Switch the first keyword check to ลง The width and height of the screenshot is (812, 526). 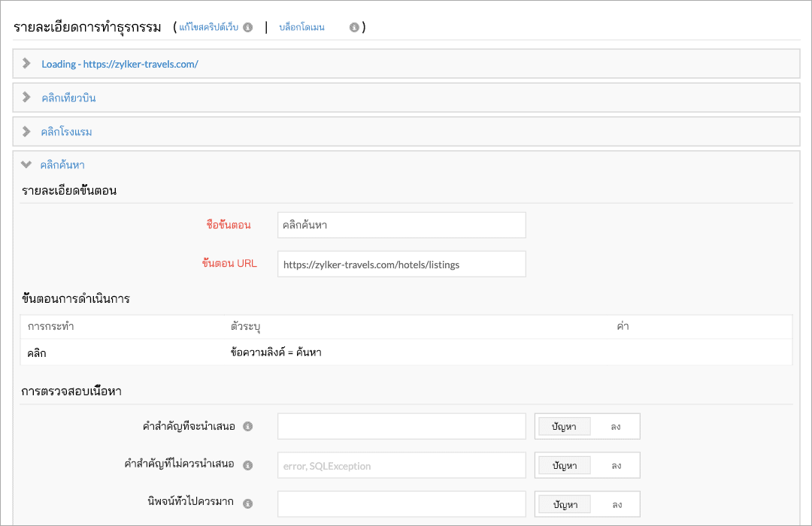click(617, 426)
